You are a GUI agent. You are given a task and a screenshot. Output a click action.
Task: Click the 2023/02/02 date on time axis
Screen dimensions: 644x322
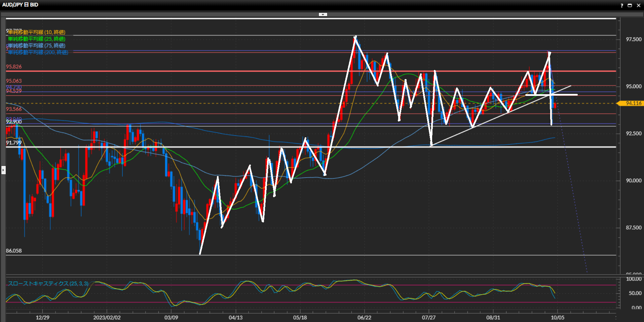107,318
